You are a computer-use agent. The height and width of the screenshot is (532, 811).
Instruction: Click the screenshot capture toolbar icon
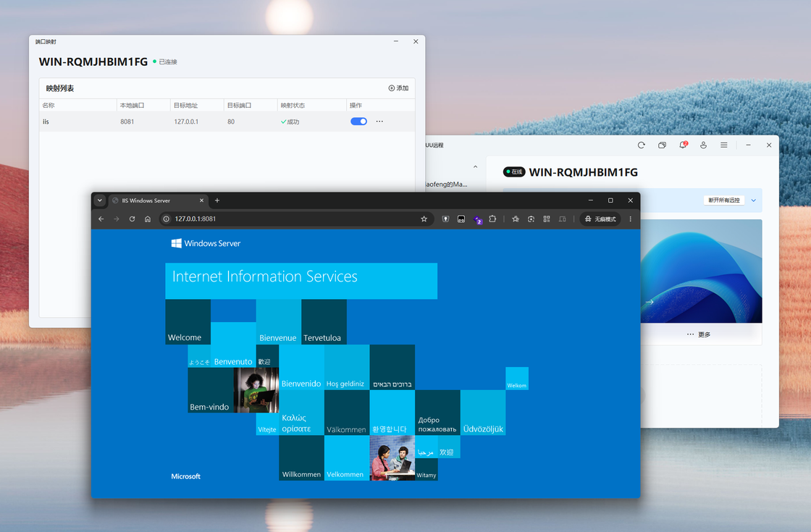coord(531,219)
